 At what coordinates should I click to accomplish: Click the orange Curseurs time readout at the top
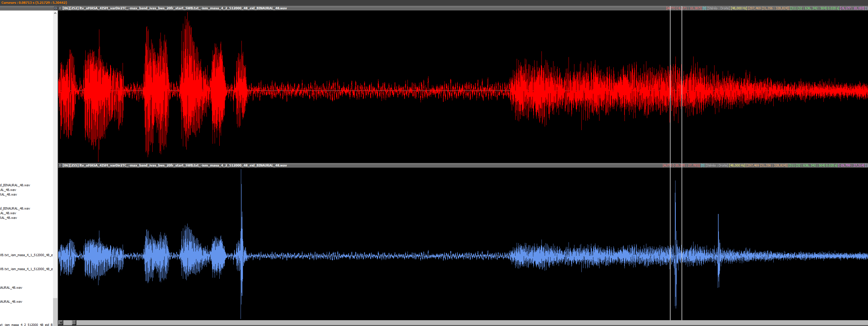(34, 2)
